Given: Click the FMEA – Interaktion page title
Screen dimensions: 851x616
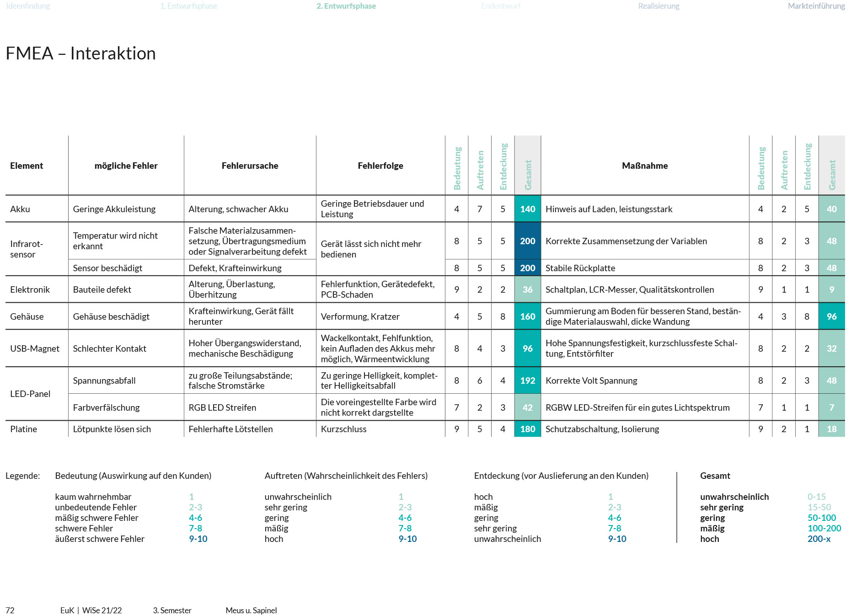Looking at the screenshot, I should 80,54.
